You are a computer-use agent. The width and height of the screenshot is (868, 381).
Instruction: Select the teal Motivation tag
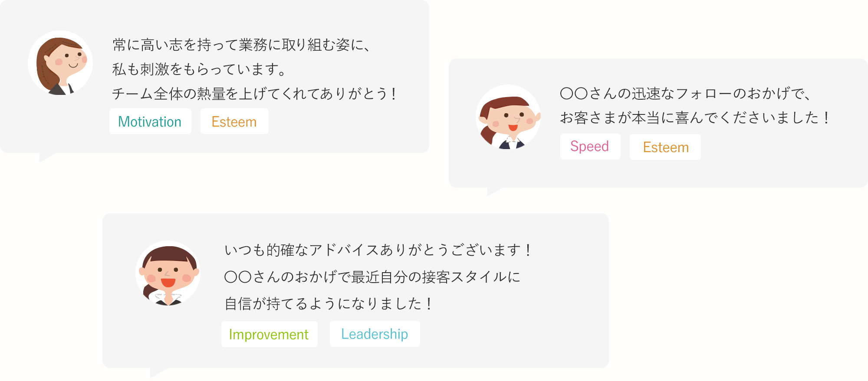(150, 121)
